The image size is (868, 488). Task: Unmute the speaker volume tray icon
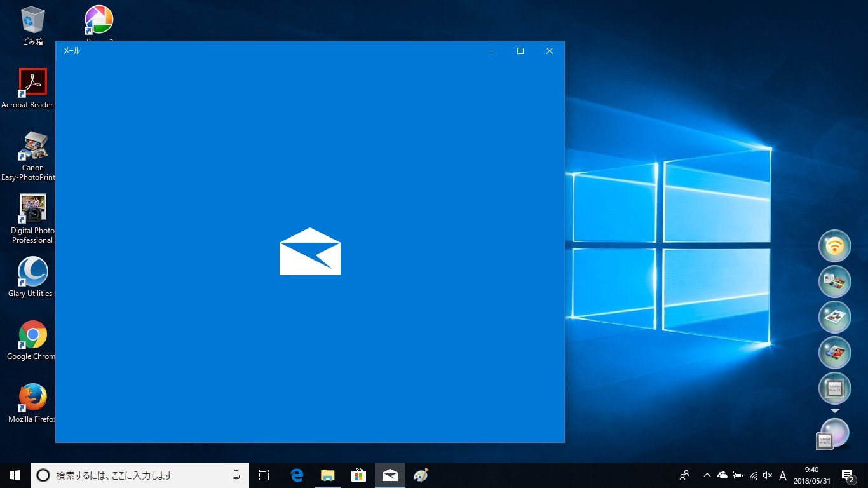[768, 475]
